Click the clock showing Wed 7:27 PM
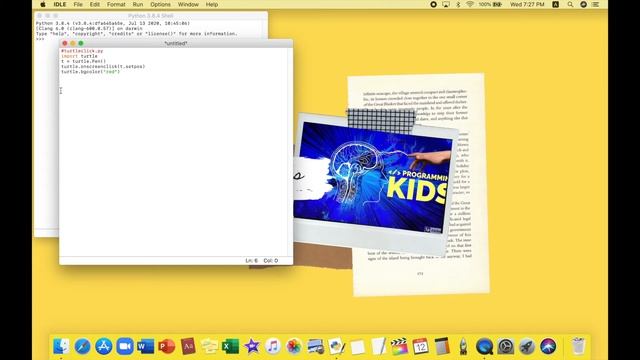 [x=527, y=4]
